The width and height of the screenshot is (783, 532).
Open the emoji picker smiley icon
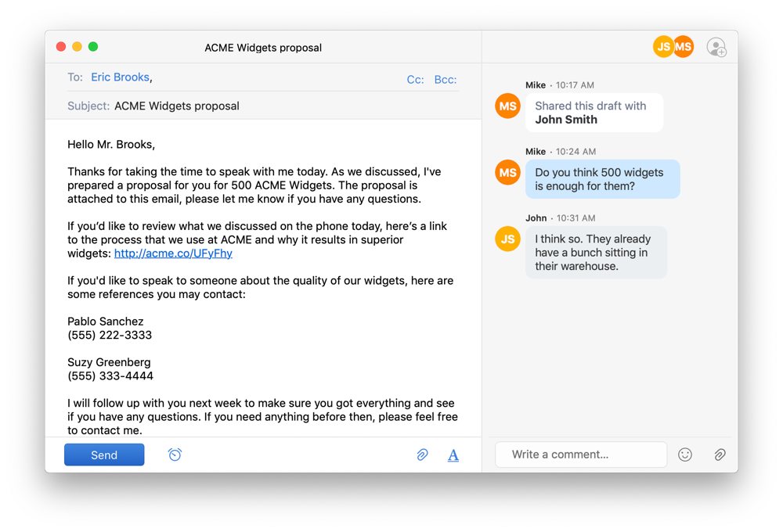coord(685,455)
